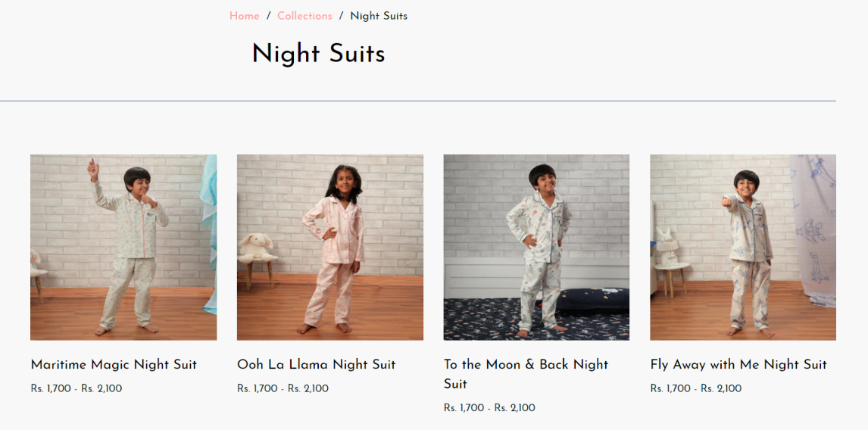The height and width of the screenshot is (430, 868).
Task: Click the price under To the Moon & Back
Action: (x=489, y=408)
